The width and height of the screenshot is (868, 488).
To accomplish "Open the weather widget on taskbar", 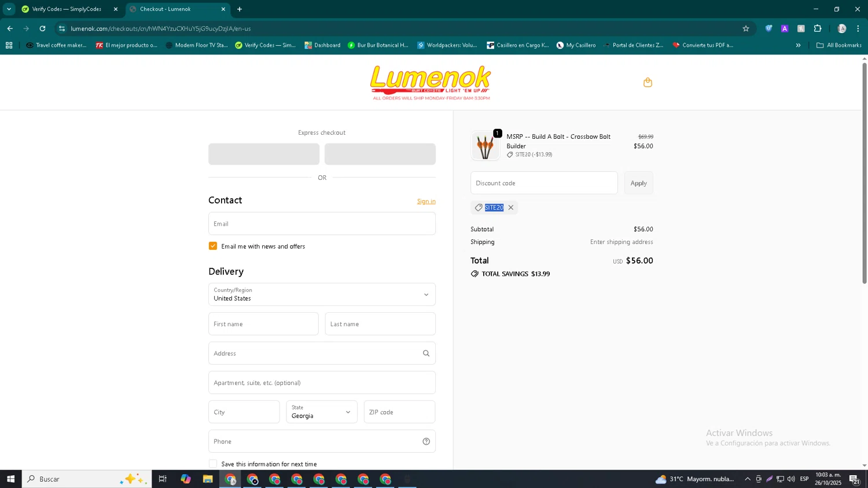I will click(695, 479).
